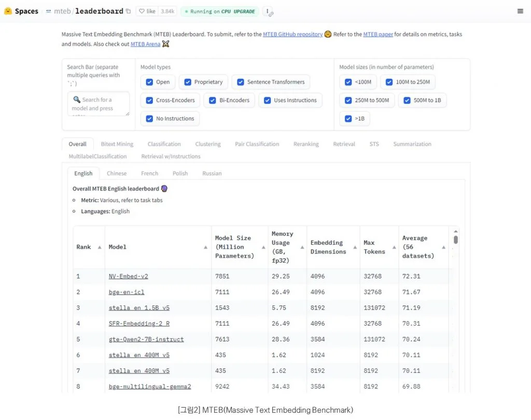The height and width of the screenshot is (420, 531).
Task: Open the SFR-Embedding-2_R model link
Action: 139,324
